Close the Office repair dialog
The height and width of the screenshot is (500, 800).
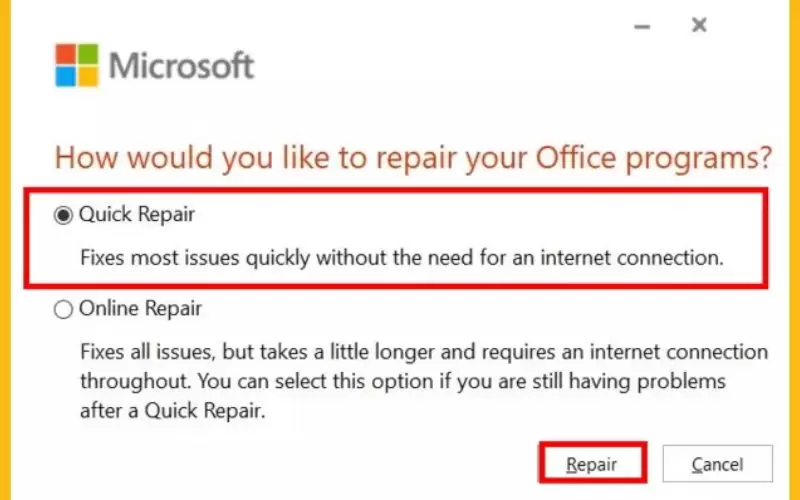pos(699,24)
